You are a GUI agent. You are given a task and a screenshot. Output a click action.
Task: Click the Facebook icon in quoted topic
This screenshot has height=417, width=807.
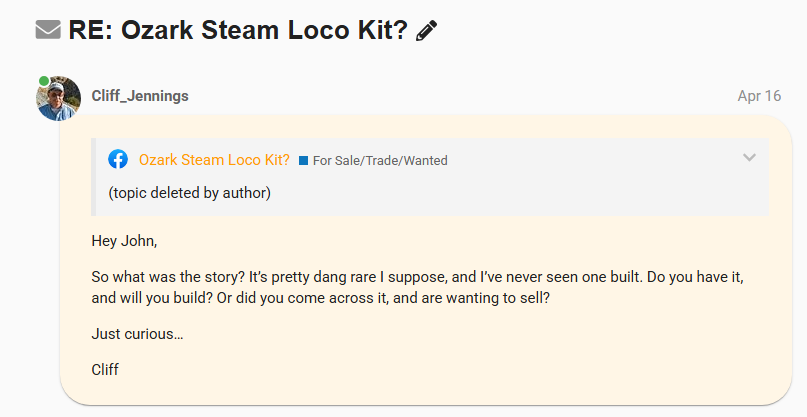click(x=118, y=159)
